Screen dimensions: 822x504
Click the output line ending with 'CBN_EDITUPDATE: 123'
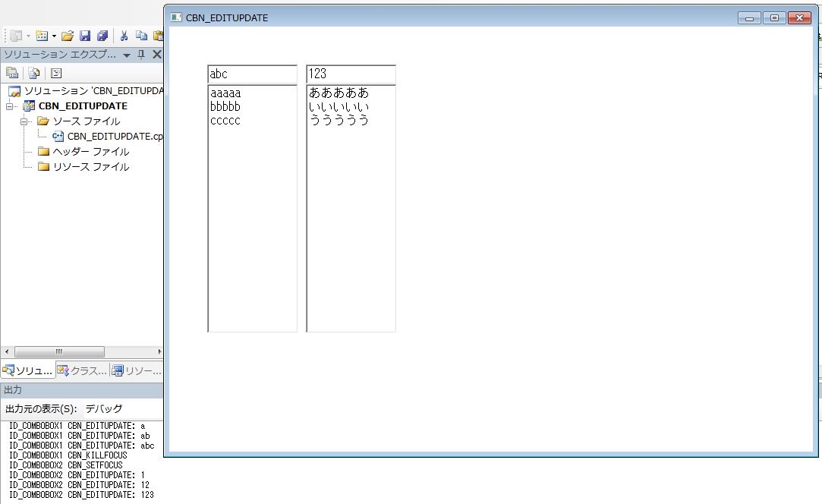tap(82, 495)
